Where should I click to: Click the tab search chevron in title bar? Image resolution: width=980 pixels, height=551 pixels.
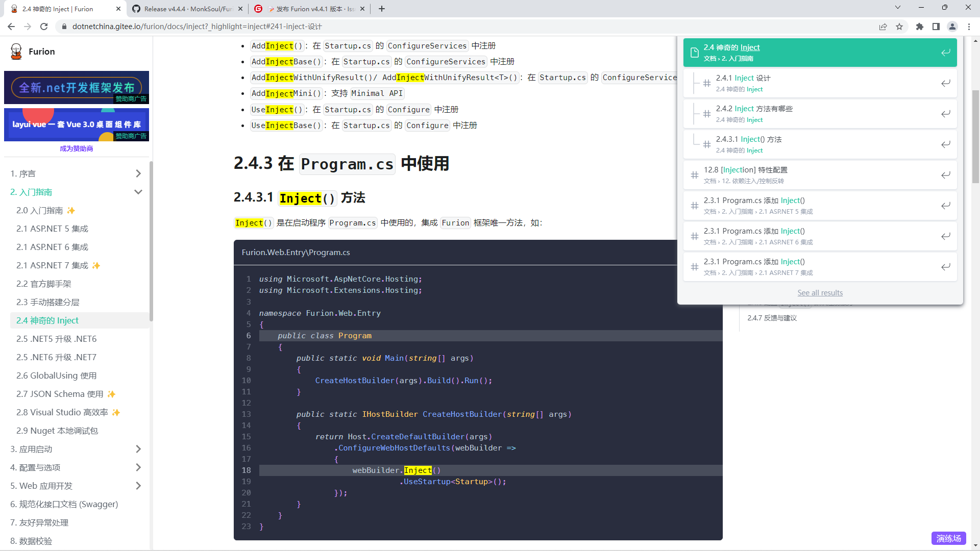pyautogui.click(x=898, y=8)
